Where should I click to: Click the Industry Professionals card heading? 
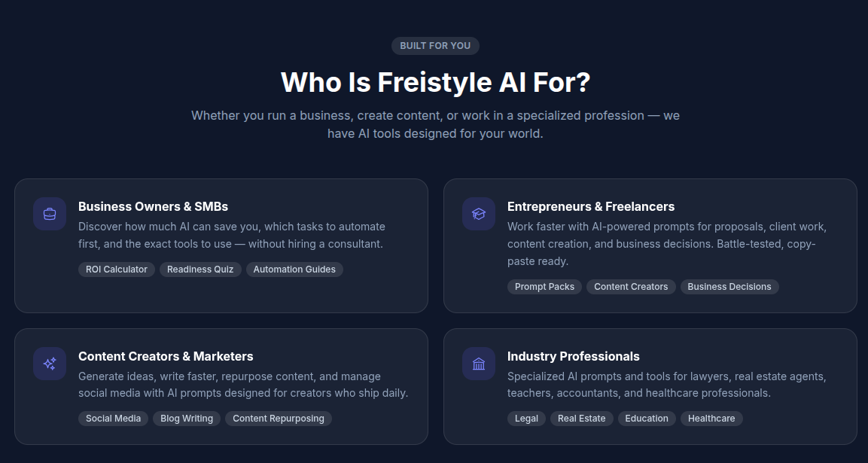pyautogui.click(x=574, y=356)
